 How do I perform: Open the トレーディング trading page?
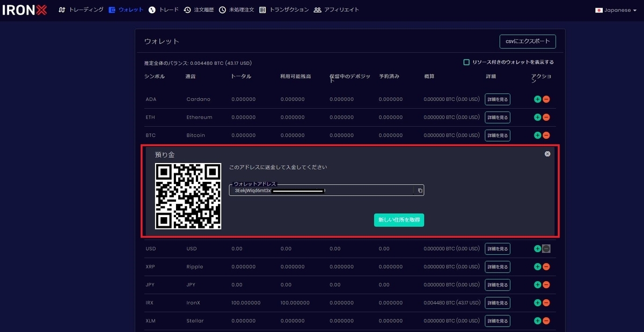coord(81,10)
